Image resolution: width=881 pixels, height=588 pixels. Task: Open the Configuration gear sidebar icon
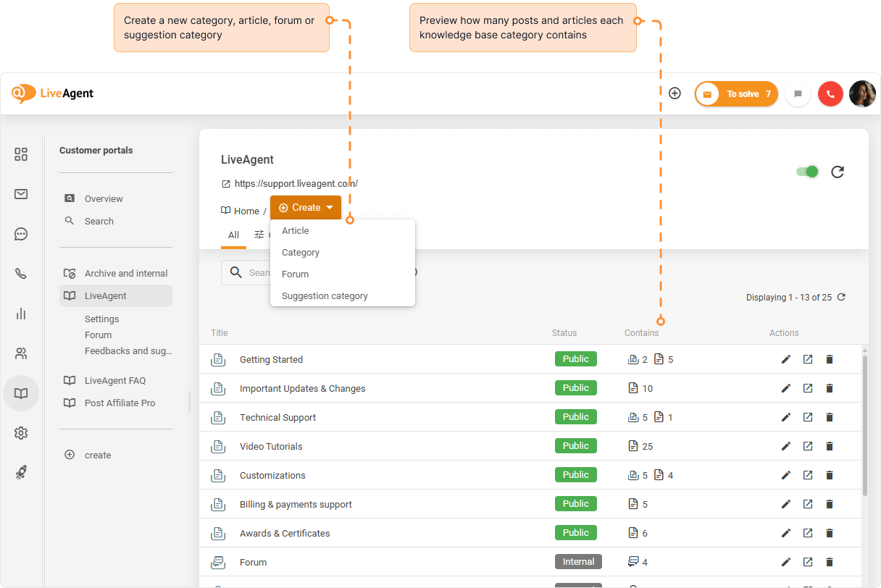[x=21, y=433]
